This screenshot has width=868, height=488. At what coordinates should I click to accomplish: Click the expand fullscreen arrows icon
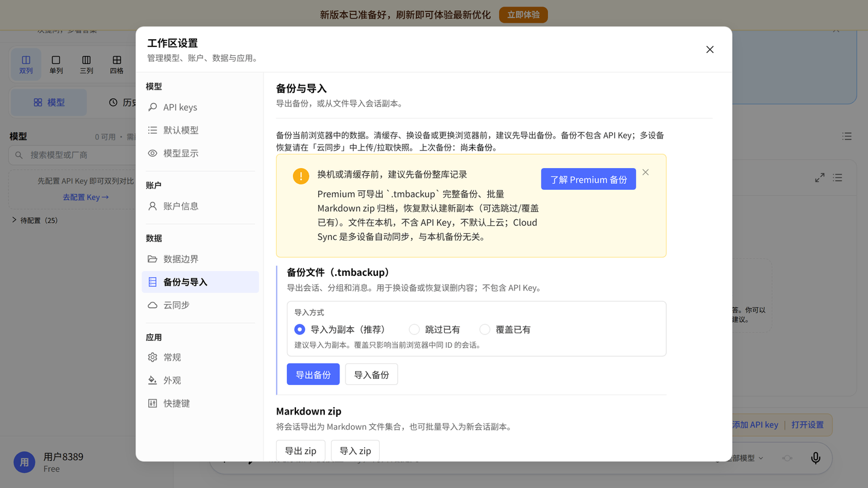click(820, 178)
